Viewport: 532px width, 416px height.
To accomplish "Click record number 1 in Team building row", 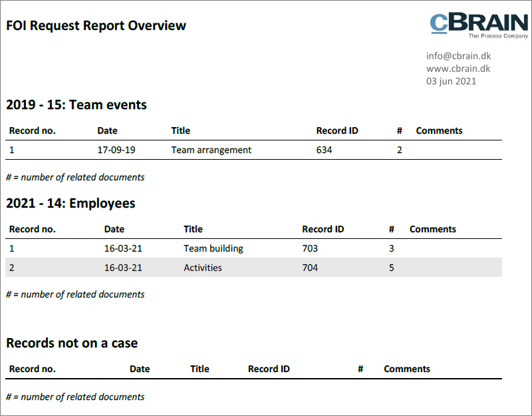I will click(x=11, y=248).
